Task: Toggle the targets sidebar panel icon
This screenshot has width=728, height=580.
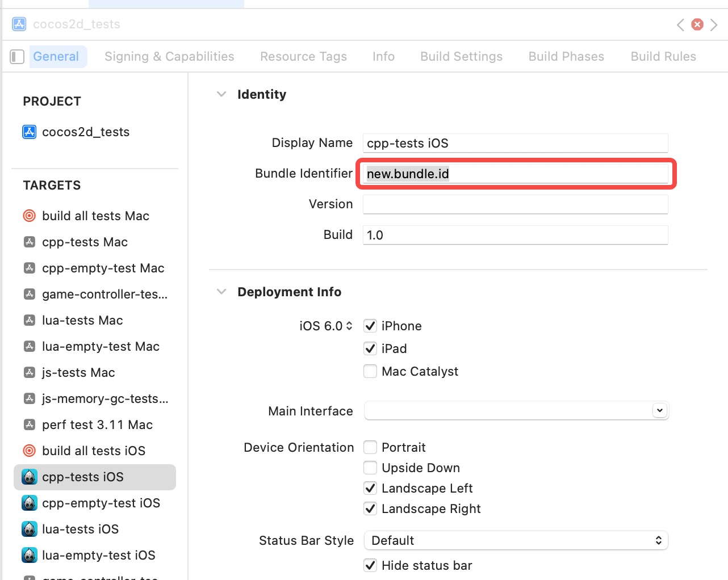Action: [17, 57]
